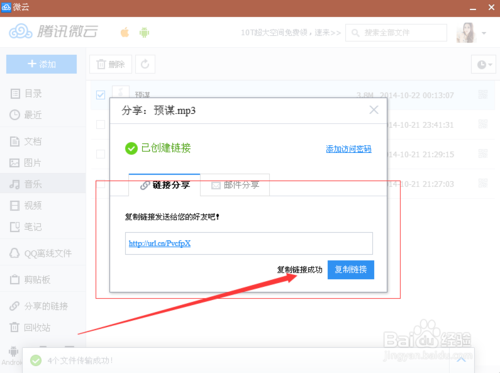The width and height of the screenshot is (500, 373).
Task: Click the 微云 title bar app icon
Action: [x=6, y=7]
